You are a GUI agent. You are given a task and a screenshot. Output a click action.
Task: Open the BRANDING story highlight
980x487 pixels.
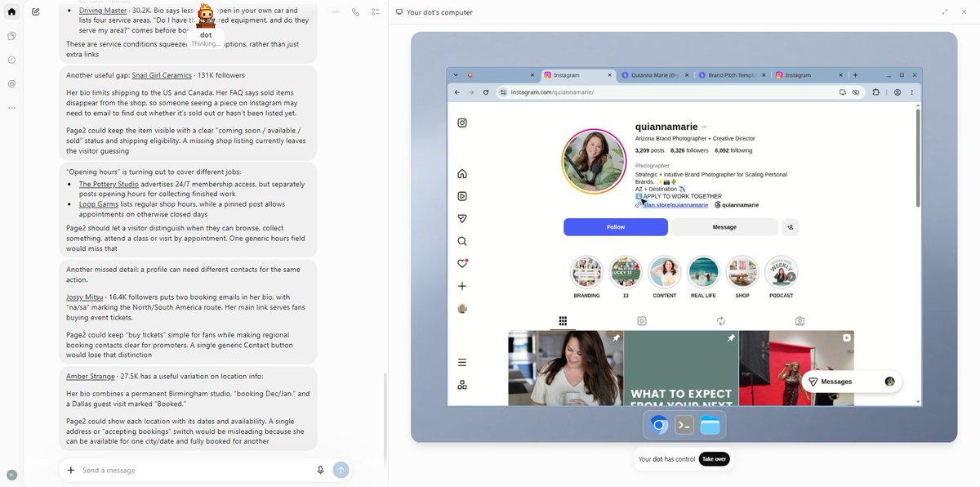586,278
